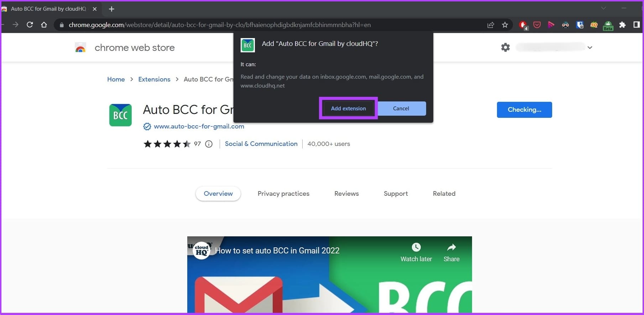Open the Social & Communication category link

261,144
